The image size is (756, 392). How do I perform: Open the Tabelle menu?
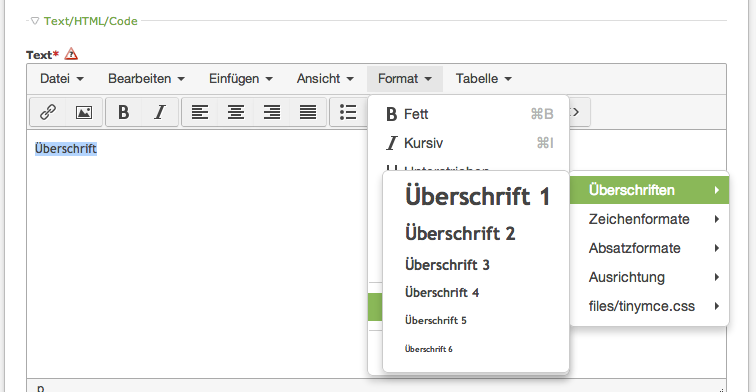[484, 79]
